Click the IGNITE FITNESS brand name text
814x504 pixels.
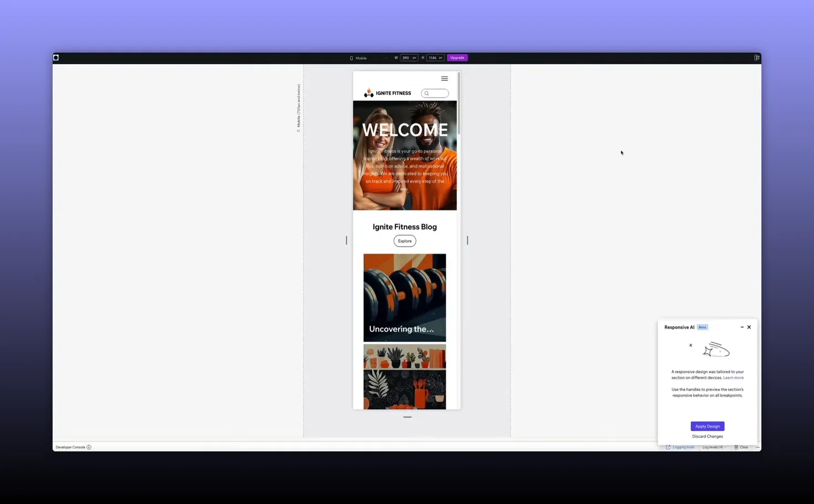(393, 93)
